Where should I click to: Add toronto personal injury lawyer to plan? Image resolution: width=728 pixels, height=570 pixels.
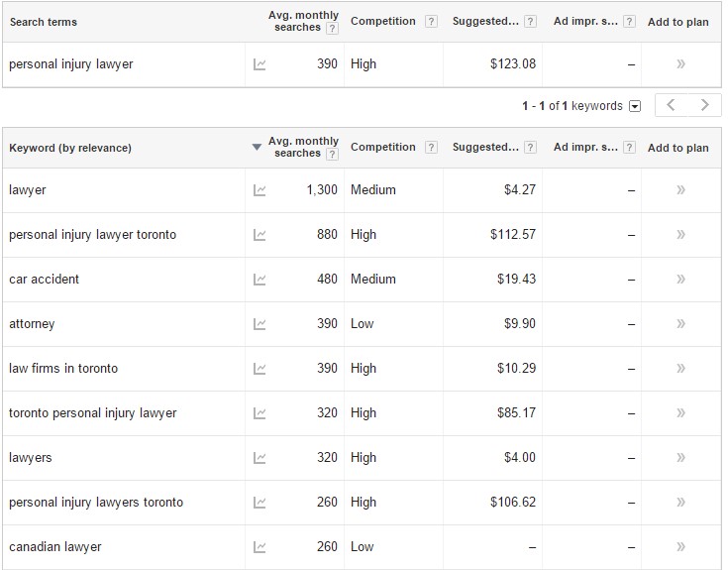tap(680, 413)
